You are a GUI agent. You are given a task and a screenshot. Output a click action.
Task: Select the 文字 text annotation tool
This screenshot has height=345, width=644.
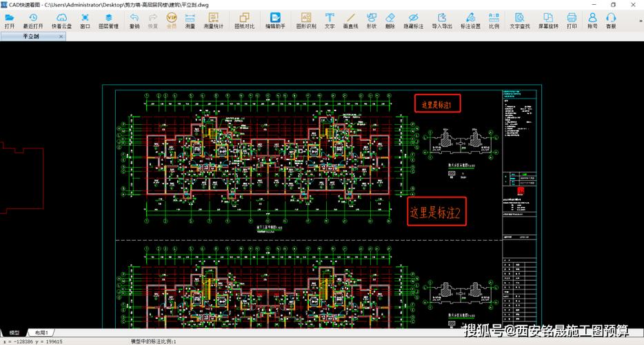click(x=330, y=21)
